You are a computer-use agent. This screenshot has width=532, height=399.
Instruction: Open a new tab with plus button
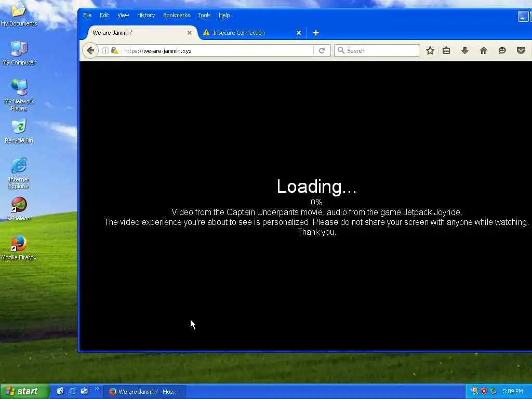(315, 33)
